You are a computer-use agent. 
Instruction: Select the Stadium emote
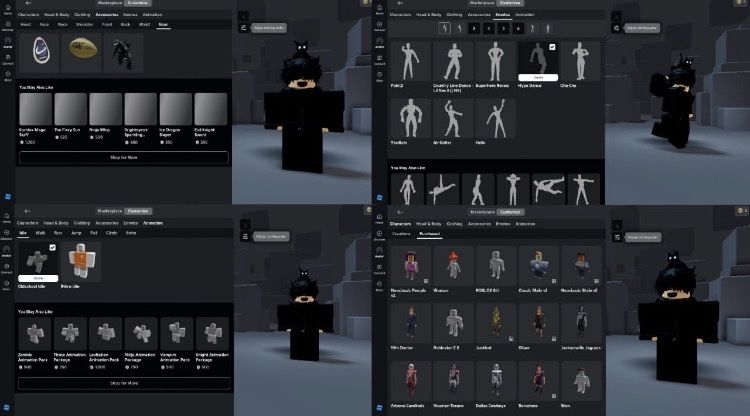tap(411, 121)
